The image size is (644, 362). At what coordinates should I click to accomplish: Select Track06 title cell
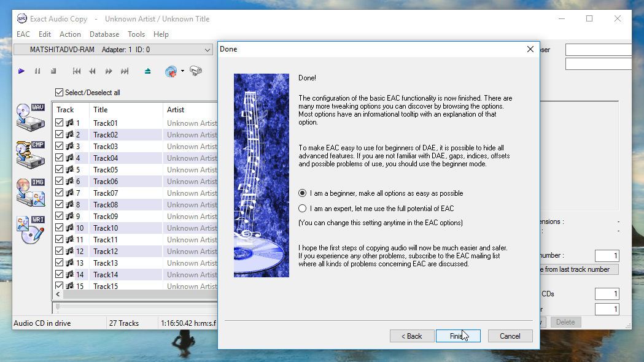(x=126, y=182)
